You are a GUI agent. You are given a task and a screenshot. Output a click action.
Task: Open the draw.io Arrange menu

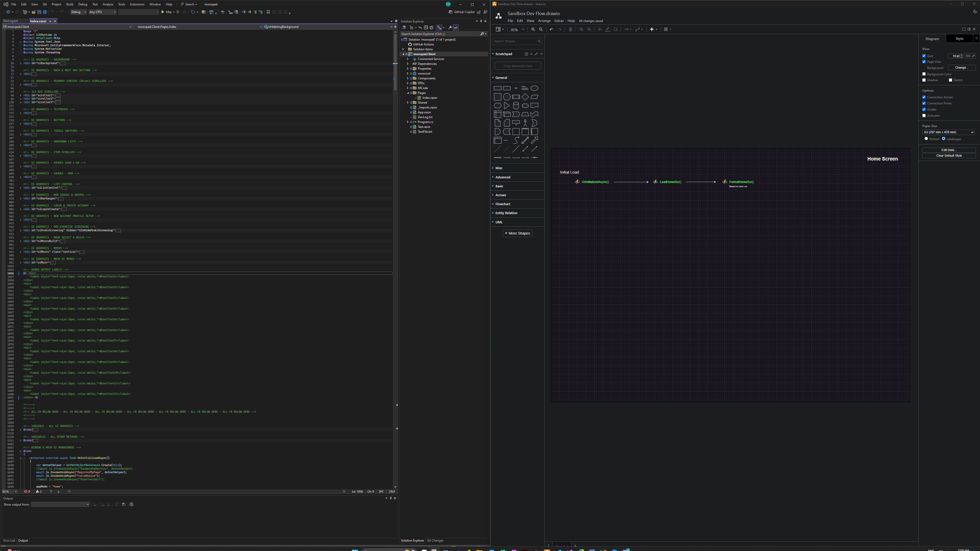(544, 21)
